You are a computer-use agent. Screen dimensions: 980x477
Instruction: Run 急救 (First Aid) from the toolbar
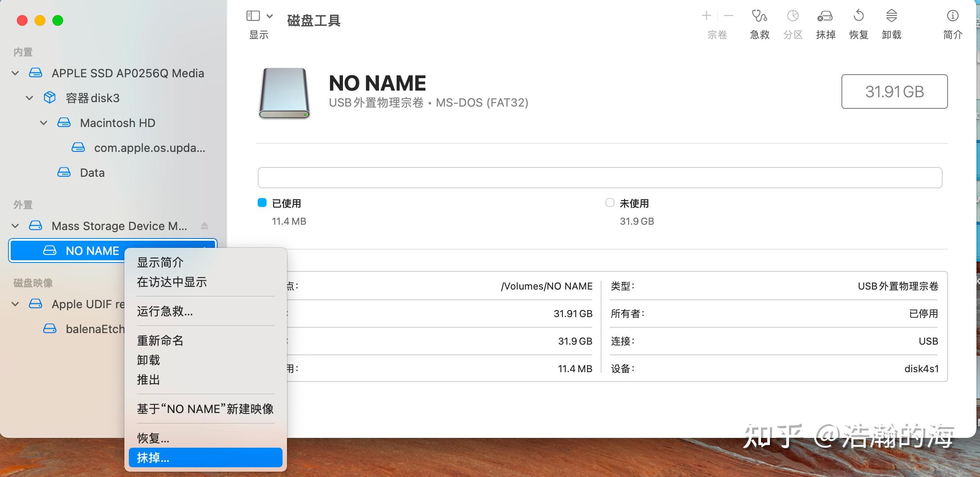coord(759,22)
